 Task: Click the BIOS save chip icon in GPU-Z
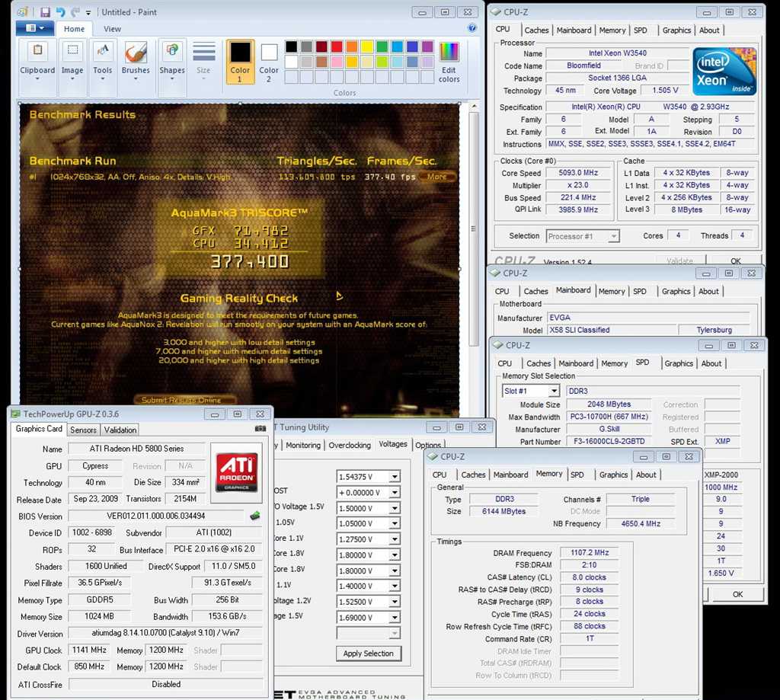point(255,516)
